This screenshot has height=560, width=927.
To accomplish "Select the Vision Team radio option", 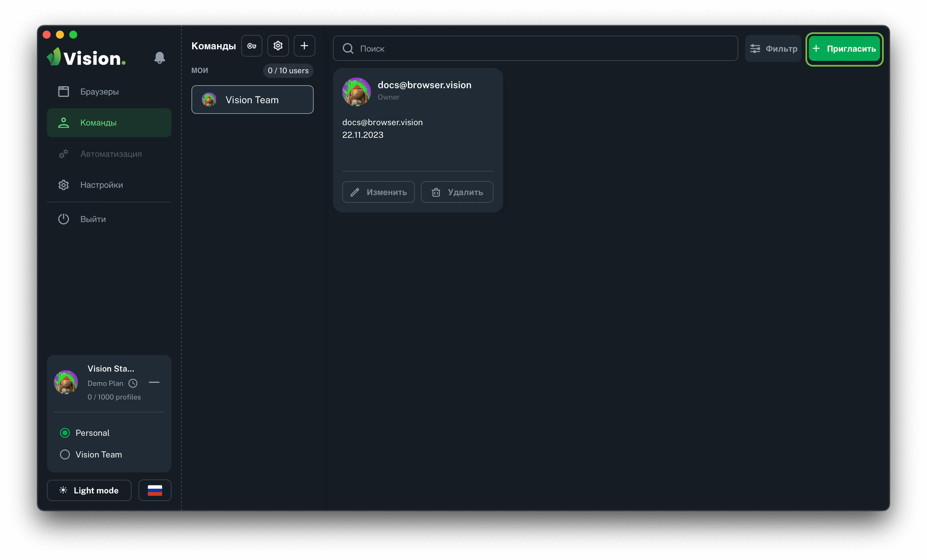I will pyautogui.click(x=65, y=454).
